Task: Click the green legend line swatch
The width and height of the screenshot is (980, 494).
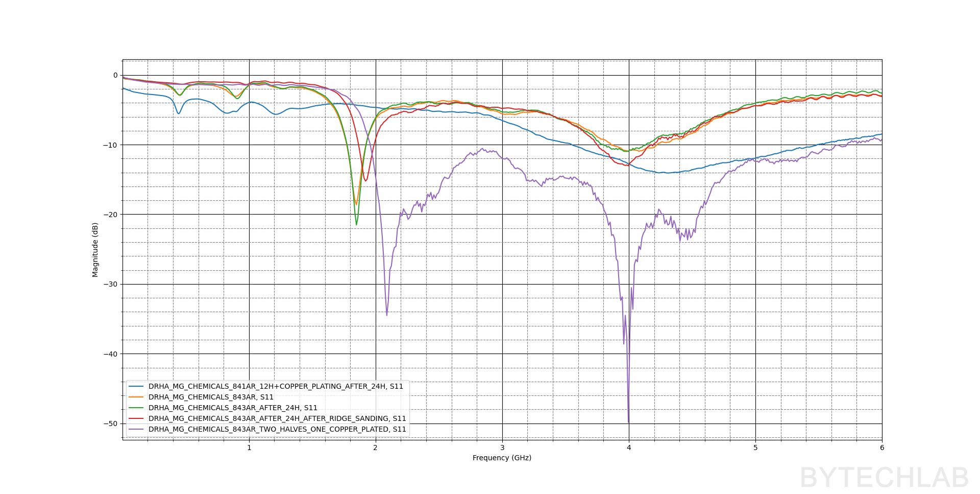Action: 137,408
